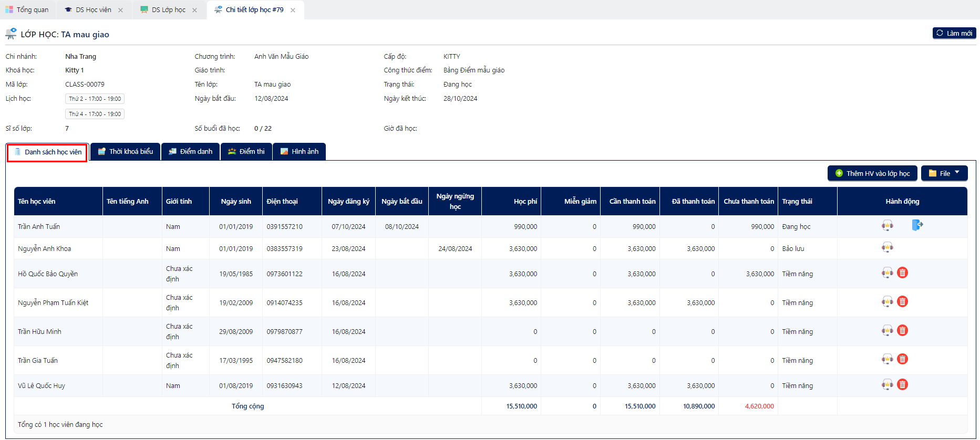Switch to the Tổng quan tab
Viewport: 980px width, 440px height.
(27, 9)
